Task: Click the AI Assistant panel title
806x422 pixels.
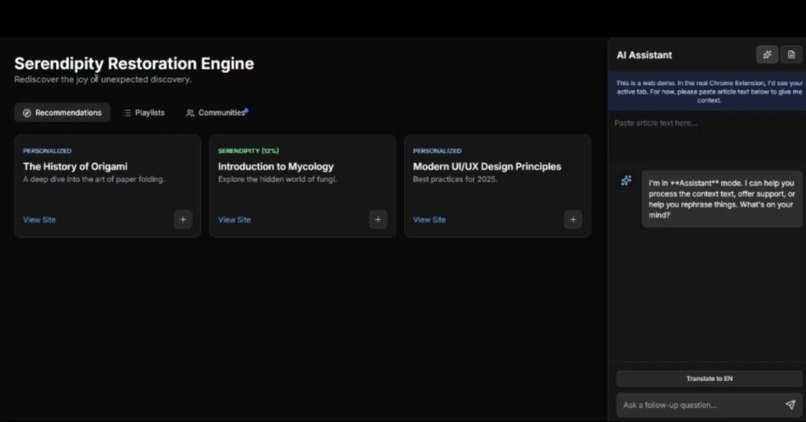Action: click(644, 55)
